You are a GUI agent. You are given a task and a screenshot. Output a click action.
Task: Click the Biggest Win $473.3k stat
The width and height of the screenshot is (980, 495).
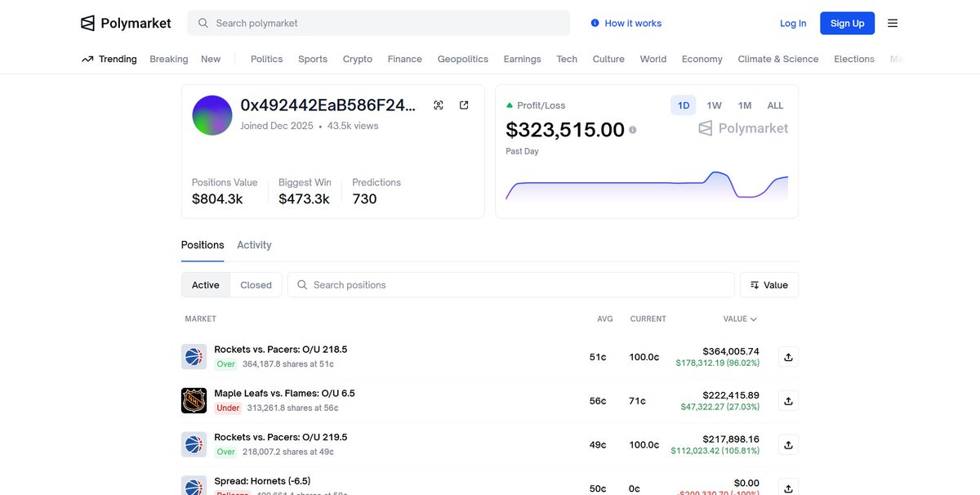[305, 191]
